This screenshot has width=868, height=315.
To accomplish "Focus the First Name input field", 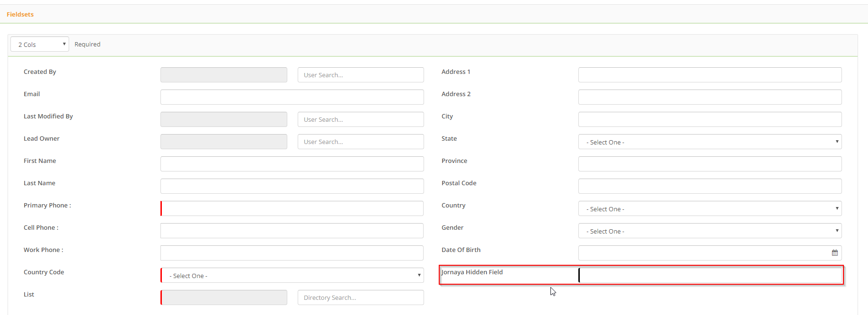I will click(x=292, y=164).
